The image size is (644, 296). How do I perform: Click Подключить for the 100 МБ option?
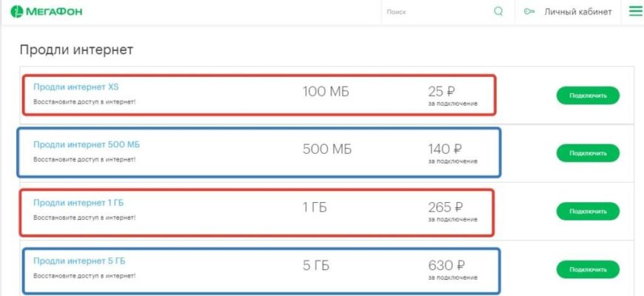coord(588,95)
